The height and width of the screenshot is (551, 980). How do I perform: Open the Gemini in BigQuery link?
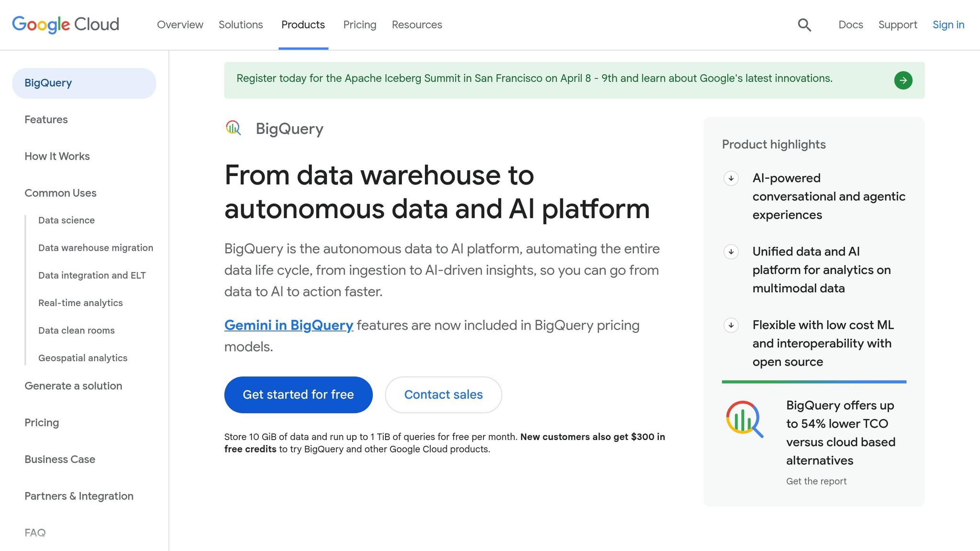click(x=288, y=325)
